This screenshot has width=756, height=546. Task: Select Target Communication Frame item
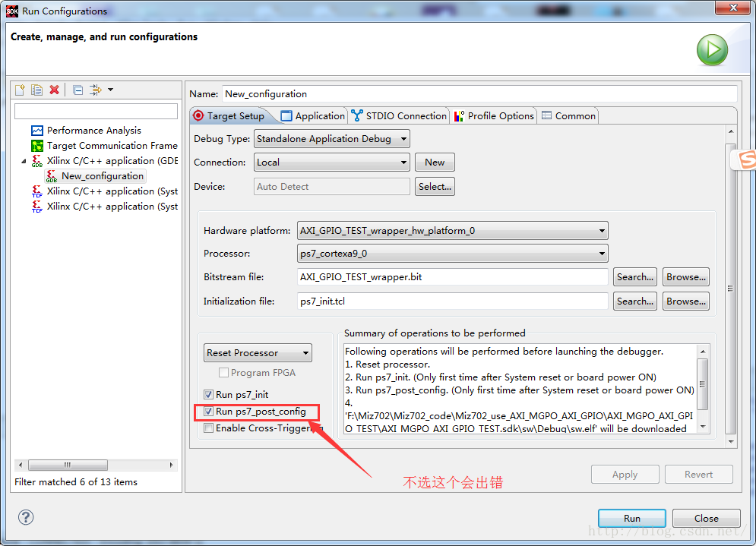click(112, 146)
